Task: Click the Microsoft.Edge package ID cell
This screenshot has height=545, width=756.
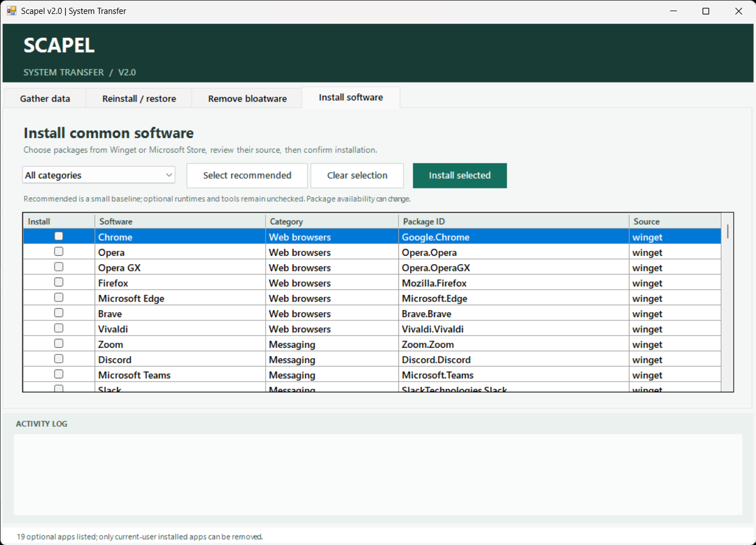Action: click(x=514, y=298)
